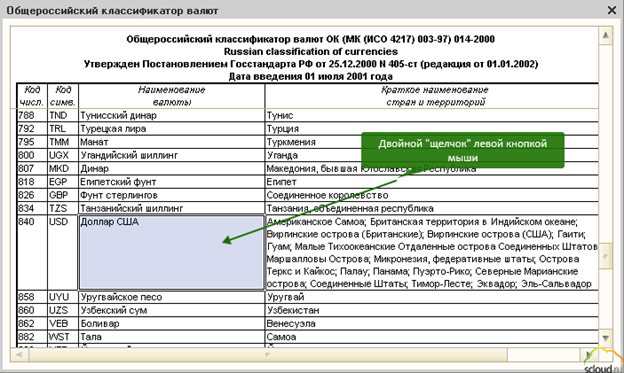
Task: Click the country cell "Турция"
Action: [x=432, y=129]
